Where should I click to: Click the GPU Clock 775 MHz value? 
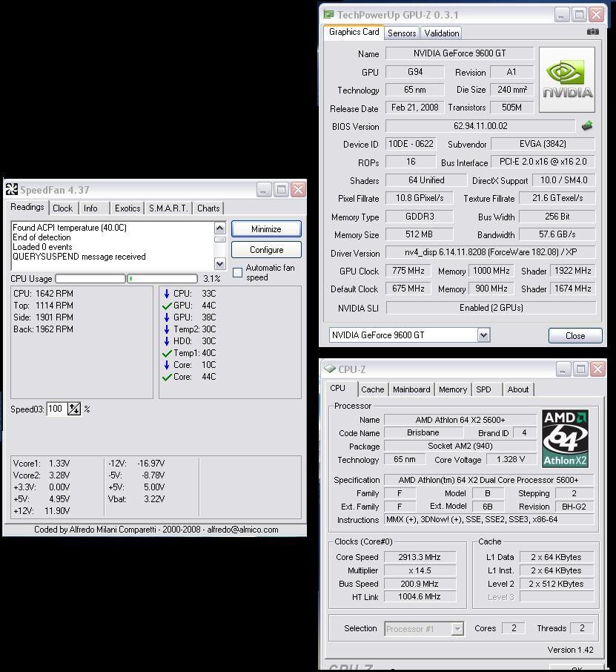(408, 271)
